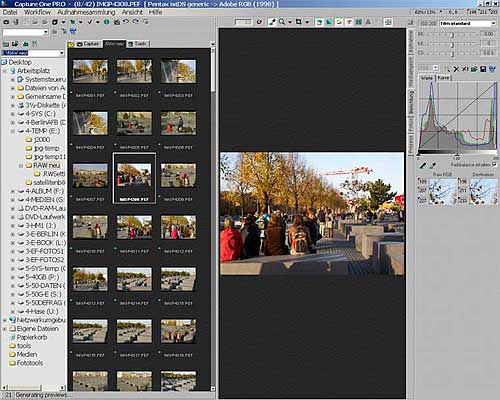The image size is (500, 400).
Task: Switch to the Werte tab
Action: point(427,78)
